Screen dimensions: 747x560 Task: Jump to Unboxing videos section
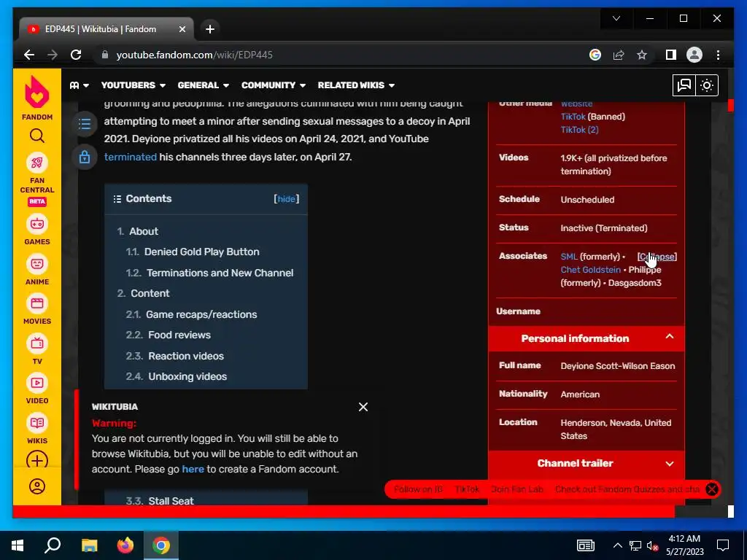pyautogui.click(x=187, y=376)
